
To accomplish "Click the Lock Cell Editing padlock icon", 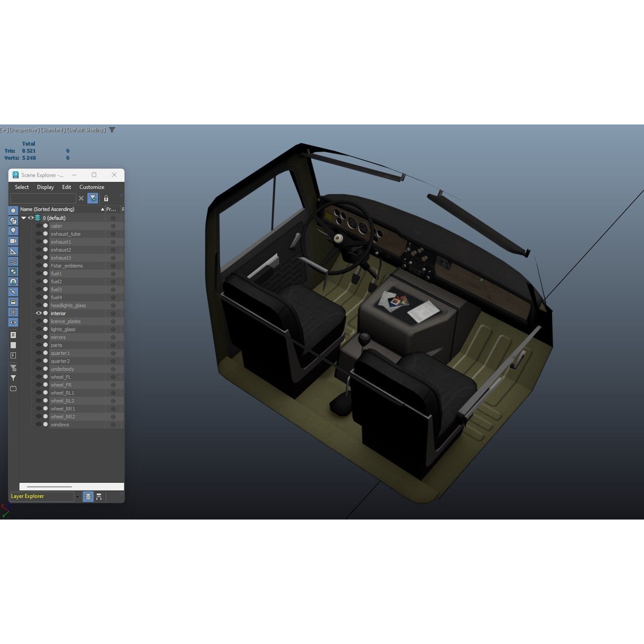I will click(106, 199).
